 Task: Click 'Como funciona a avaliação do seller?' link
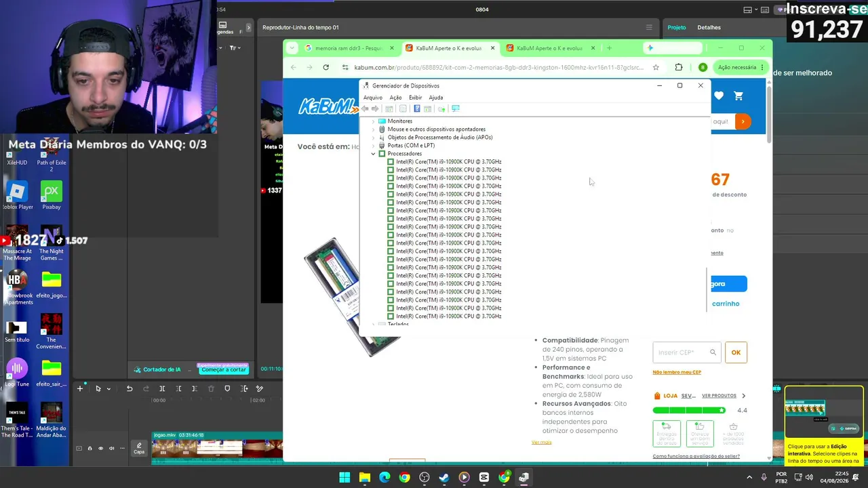point(696,456)
